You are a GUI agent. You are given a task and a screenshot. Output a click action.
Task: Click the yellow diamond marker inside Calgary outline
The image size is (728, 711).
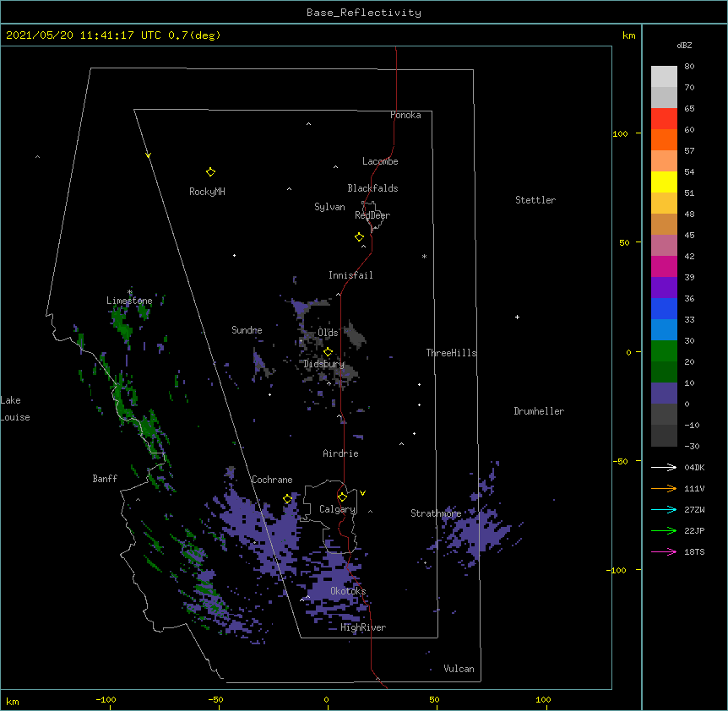click(x=342, y=497)
